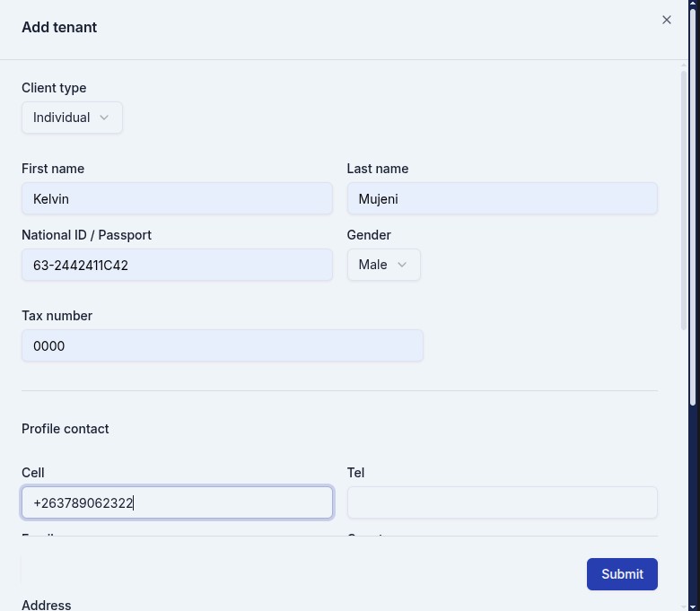Click the National ID / Passport label
The width and height of the screenshot is (700, 611).
(87, 235)
